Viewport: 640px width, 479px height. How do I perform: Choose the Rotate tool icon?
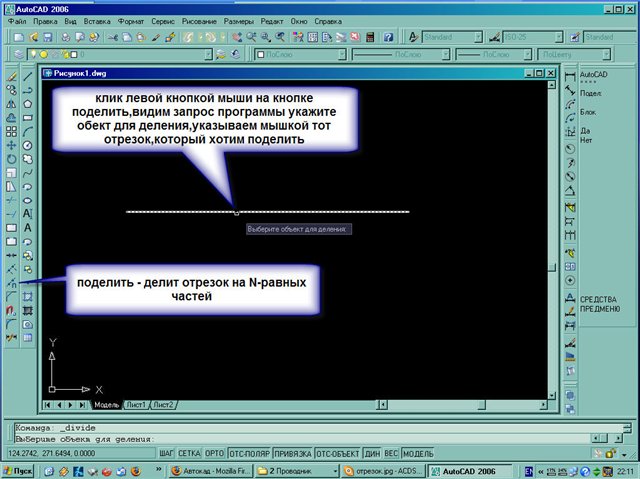[x=10, y=158]
